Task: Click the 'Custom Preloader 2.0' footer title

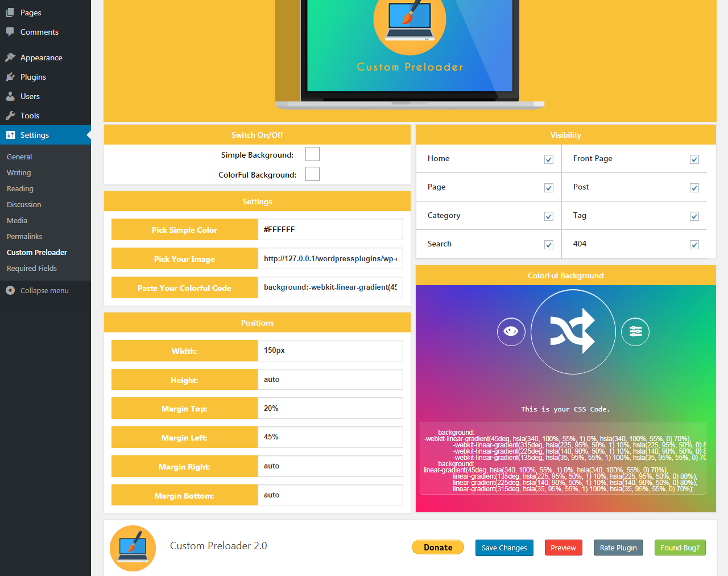Action: point(218,546)
